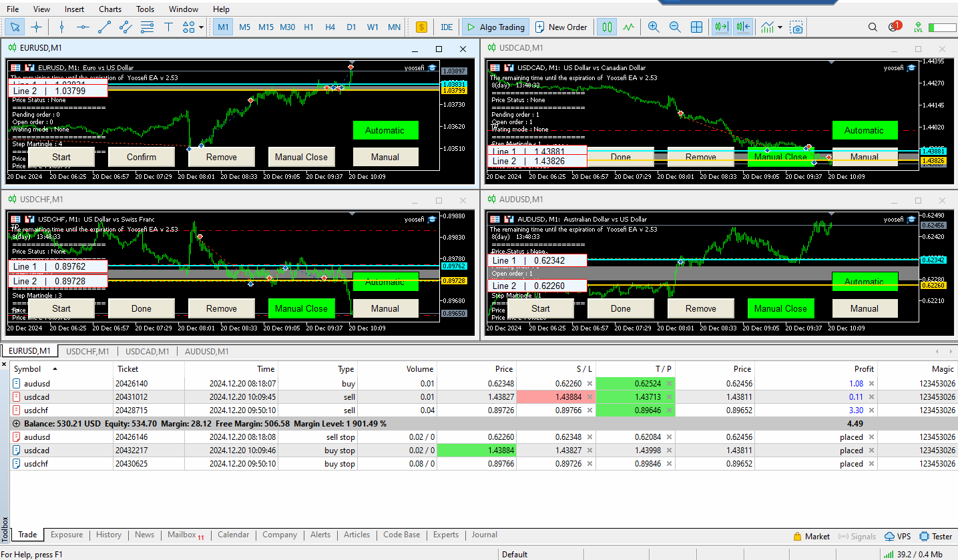
Task: Toggle chart auto scroll
Action: click(721, 27)
